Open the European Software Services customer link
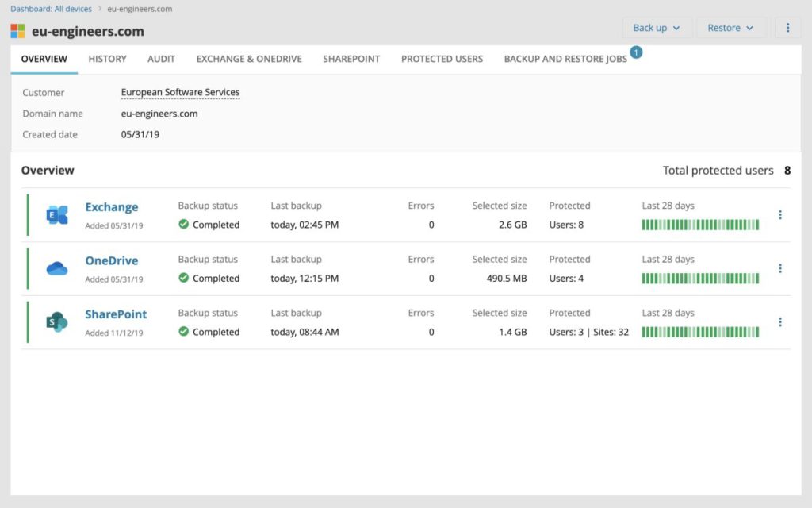 pos(180,92)
